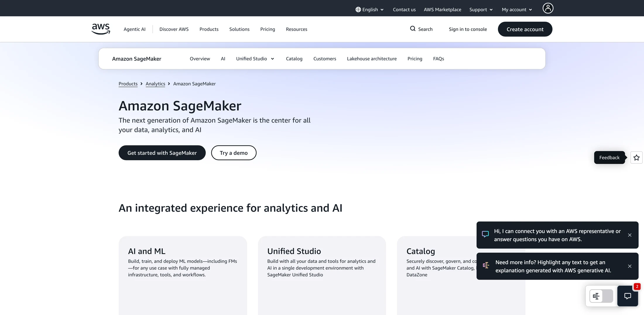Switch to the Customers tab

325,59
